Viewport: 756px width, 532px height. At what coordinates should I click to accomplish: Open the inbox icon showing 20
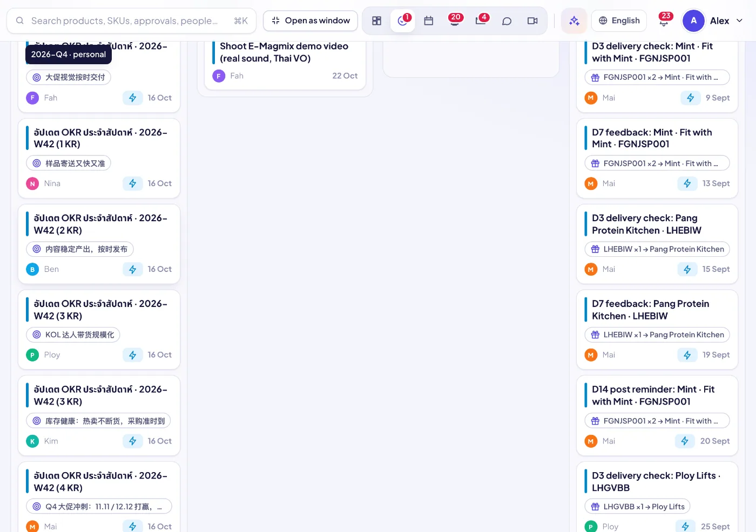point(455,21)
